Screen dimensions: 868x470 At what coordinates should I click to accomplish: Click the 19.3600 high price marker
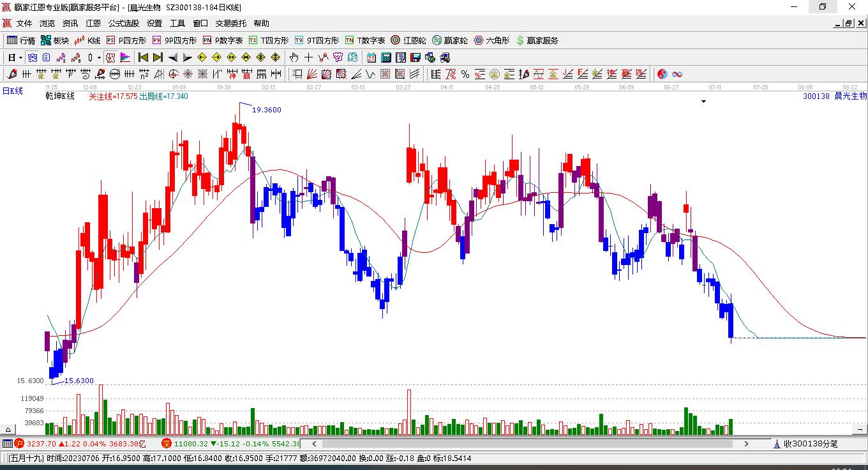click(267, 110)
